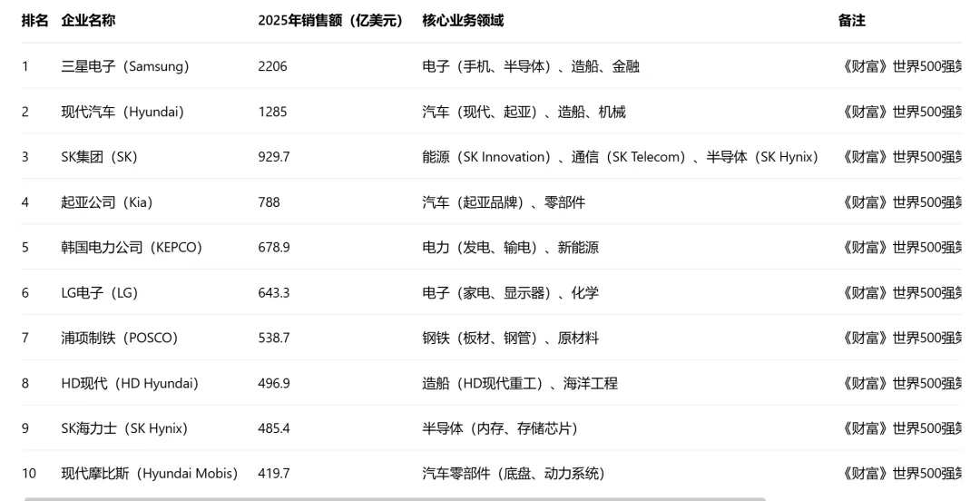
Task: Click the 排名 column header
Action: point(35,21)
